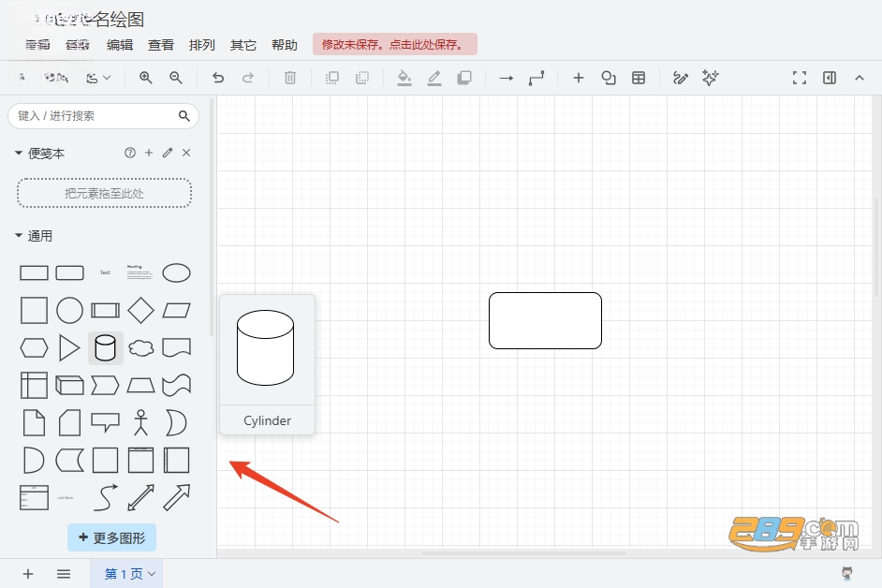Send selection to back
The height and width of the screenshot is (588, 882).
click(362, 78)
